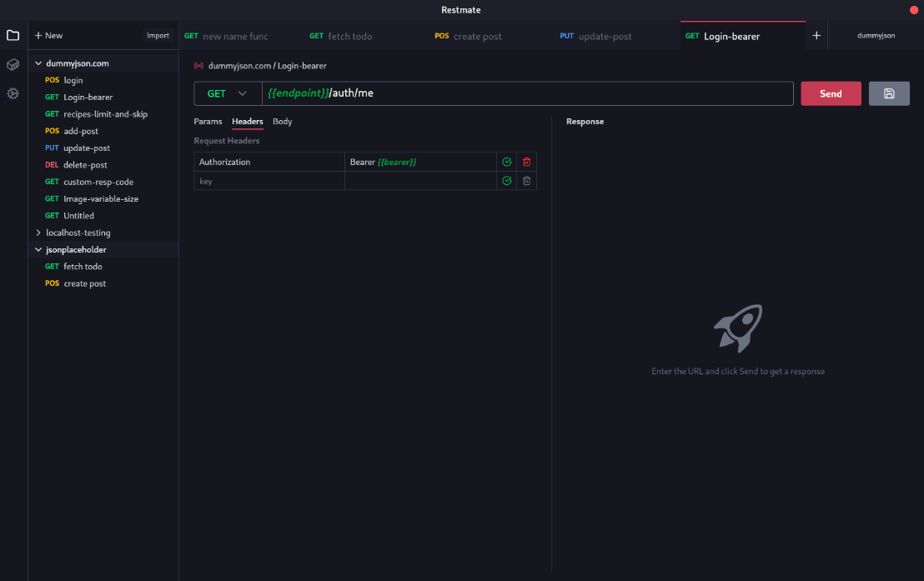The height and width of the screenshot is (581, 924).
Task: Select the Login-bearer tab
Action: click(742, 36)
